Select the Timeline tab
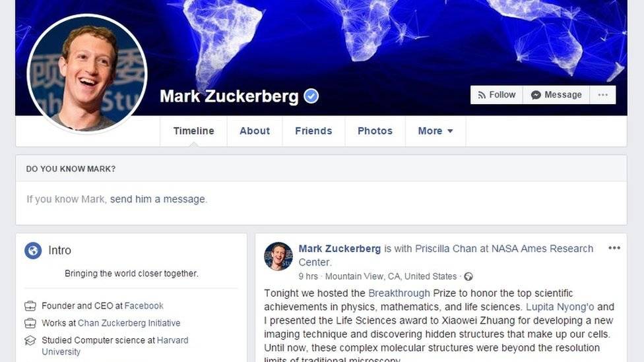 pyautogui.click(x=193, y=131)
